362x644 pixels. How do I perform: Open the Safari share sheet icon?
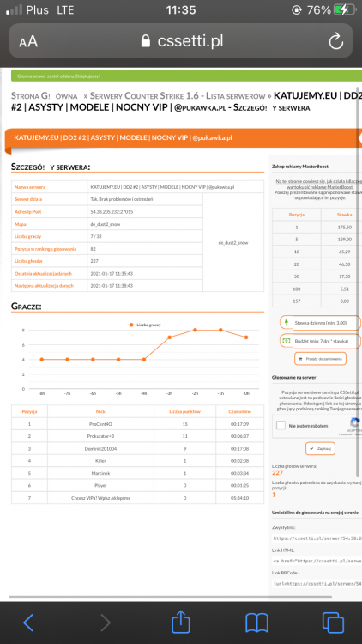(x=181, y=621)
